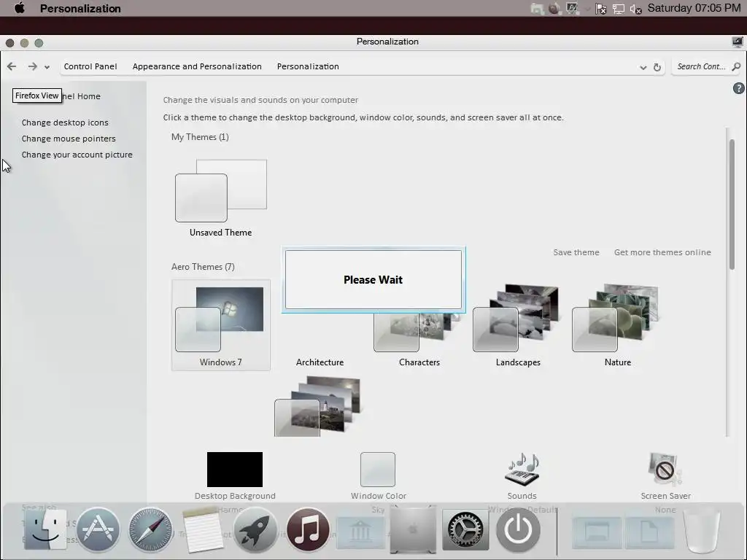Open the Window Color swatch
The height and width of the screenshot is (560, 747).
pyautogui.click(x=378, y=470)
